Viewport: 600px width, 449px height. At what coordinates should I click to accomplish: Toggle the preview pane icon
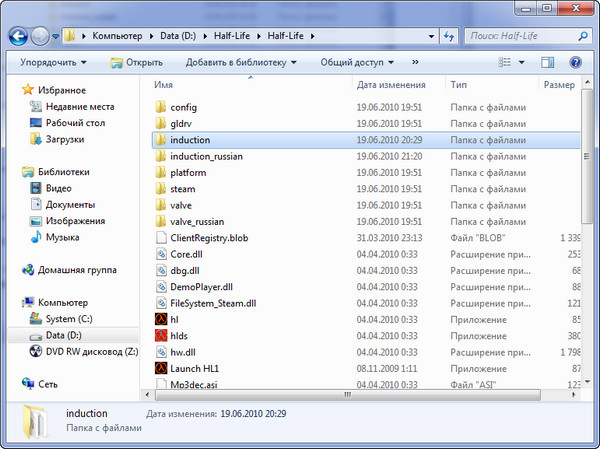548,62
